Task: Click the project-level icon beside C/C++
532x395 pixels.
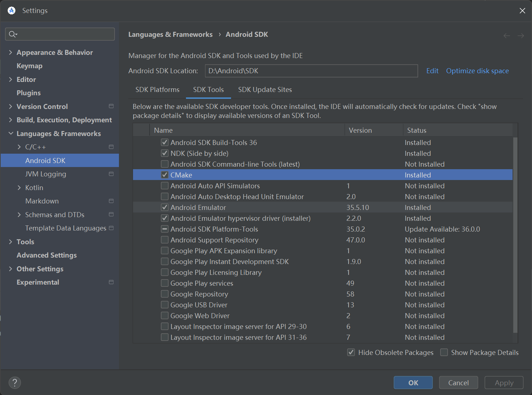Action: pyautogui.click(x=111, y=147)
